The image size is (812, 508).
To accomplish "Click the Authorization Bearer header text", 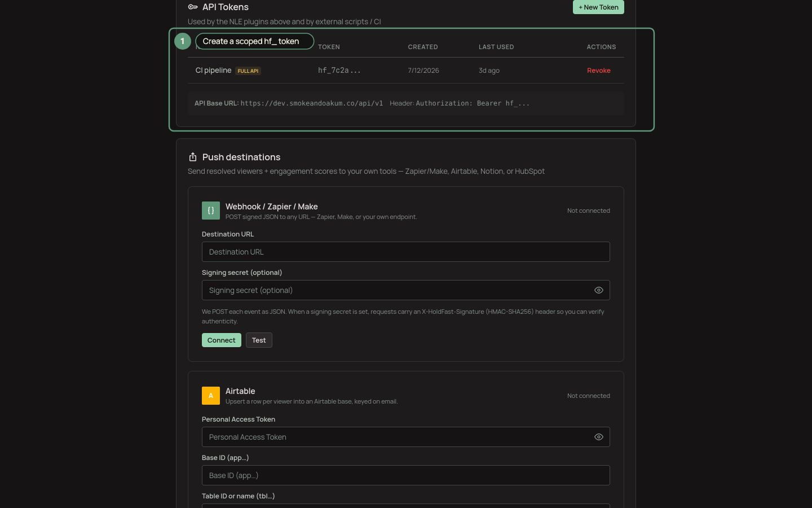I will [x=473, y=103].
